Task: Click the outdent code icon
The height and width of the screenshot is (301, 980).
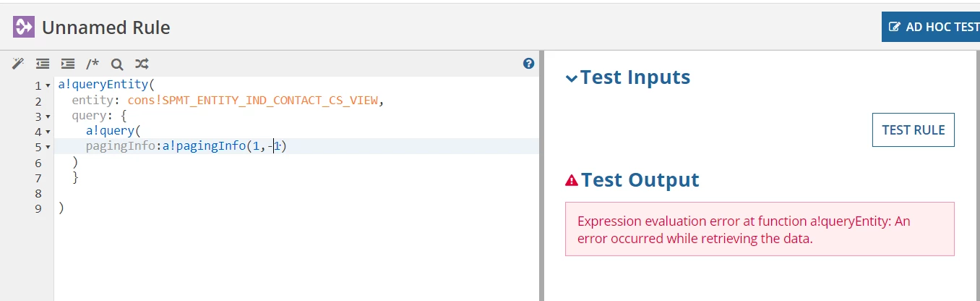Action: 43,64
